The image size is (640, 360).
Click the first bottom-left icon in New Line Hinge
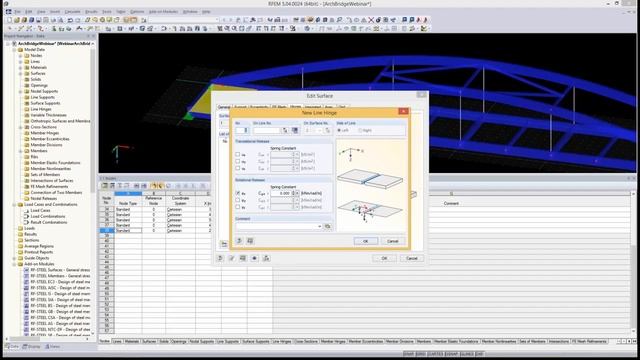240,241
